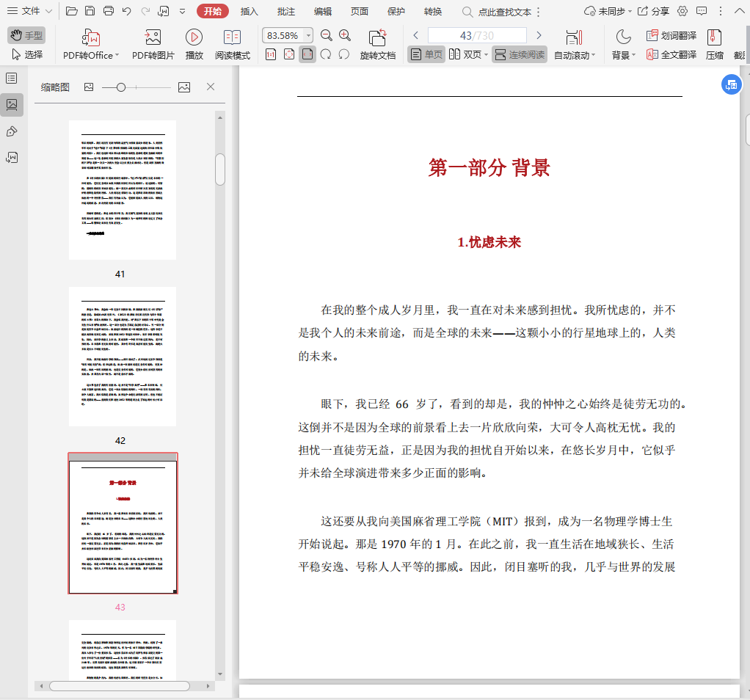The width and height of the screenshot is (750, 700).
Task: Click the PDF转图片 icon
Action: coord(153,38)
